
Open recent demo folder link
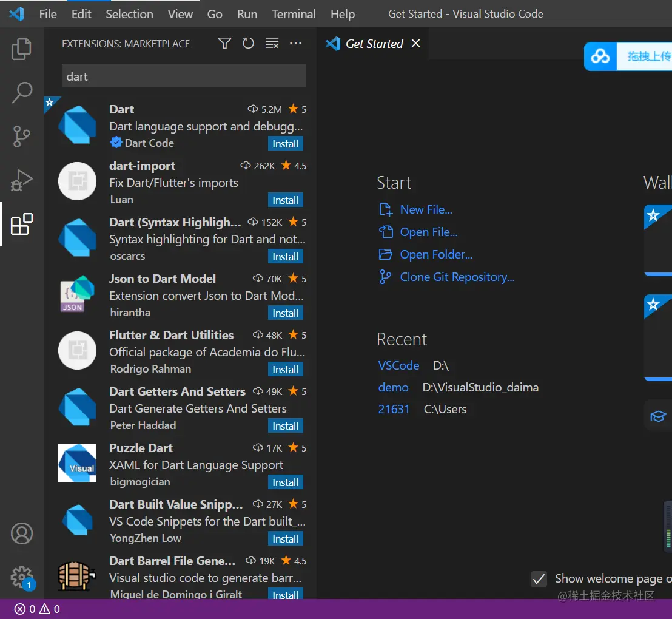393,387
